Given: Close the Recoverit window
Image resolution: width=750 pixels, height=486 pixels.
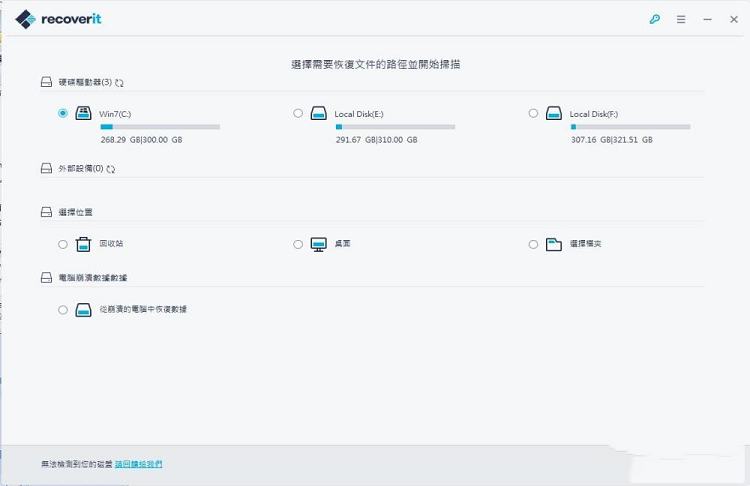Looking at the screenshot, I should pyautogui.click(x=734, y=19).
